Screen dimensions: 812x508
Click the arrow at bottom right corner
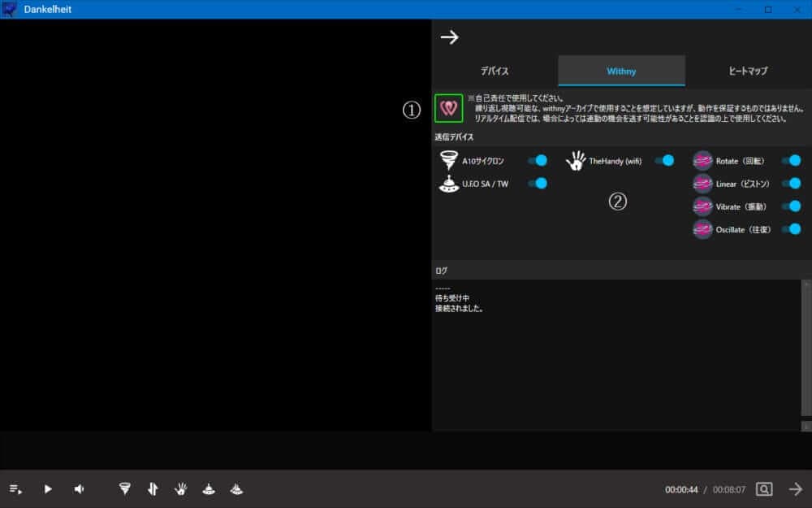(795, 489)
